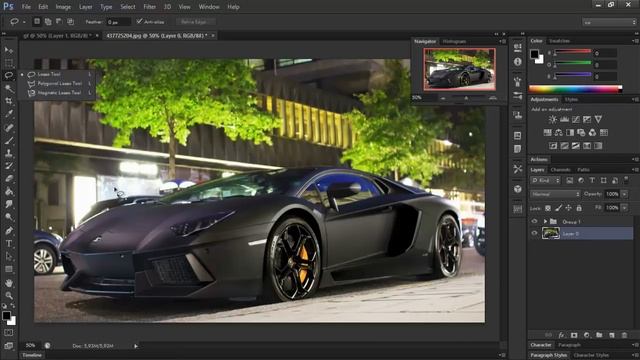Select the Horizontal Type tool
This screenshot has height=360, width=640.
9,244
